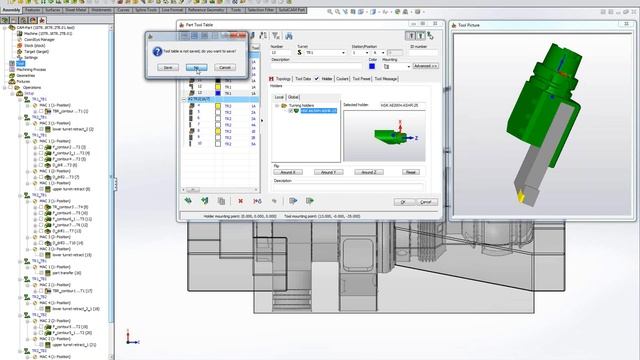This screenshot has height=360, width=640.
Task: Click the export tools green arrow icon
Action: (310, 201)
